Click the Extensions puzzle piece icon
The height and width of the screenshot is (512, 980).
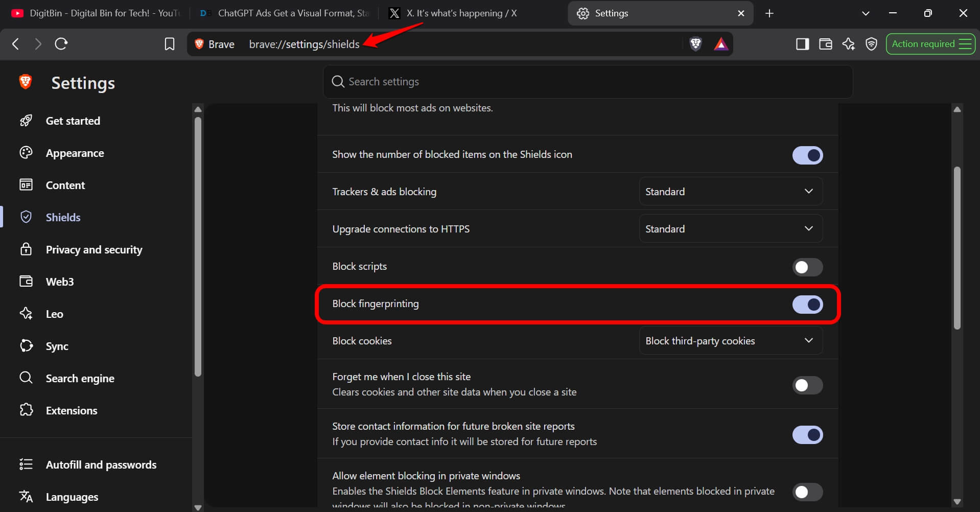tap(26, 410)
